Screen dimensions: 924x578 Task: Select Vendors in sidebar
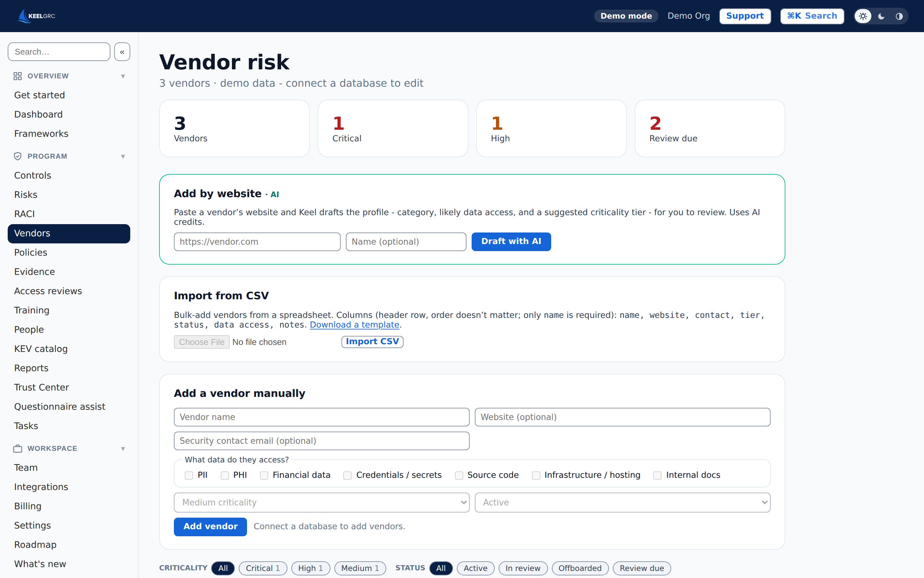tap(69, 233)
